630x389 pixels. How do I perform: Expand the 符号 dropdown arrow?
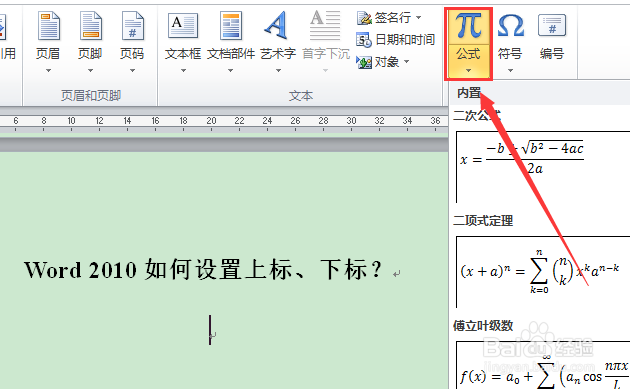tap(510, 71)
